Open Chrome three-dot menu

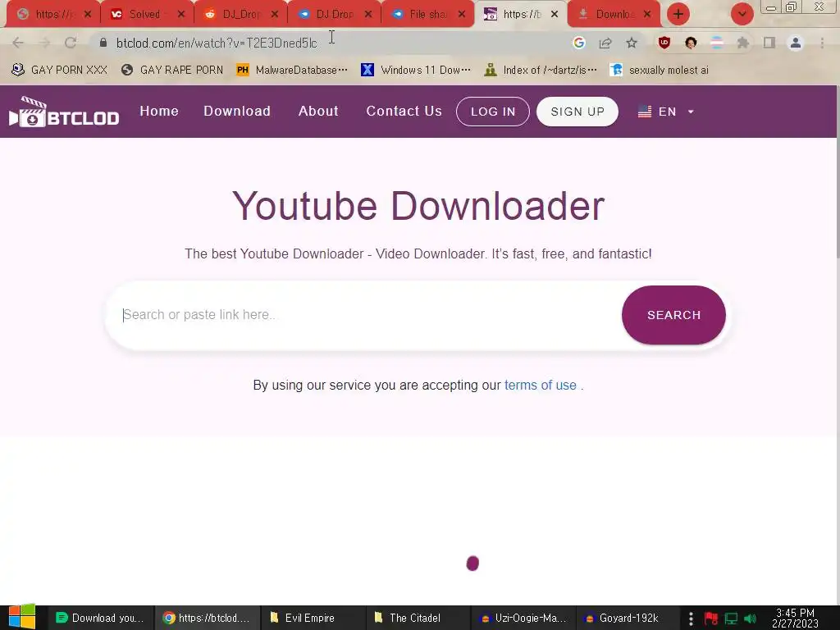pos(822,43)
